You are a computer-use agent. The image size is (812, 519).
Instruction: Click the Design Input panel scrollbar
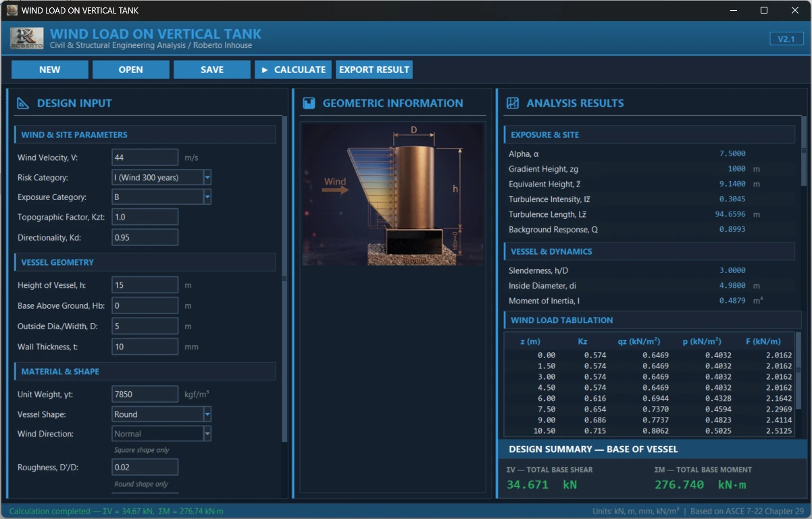pyautogui.click(x=284, y=280)
